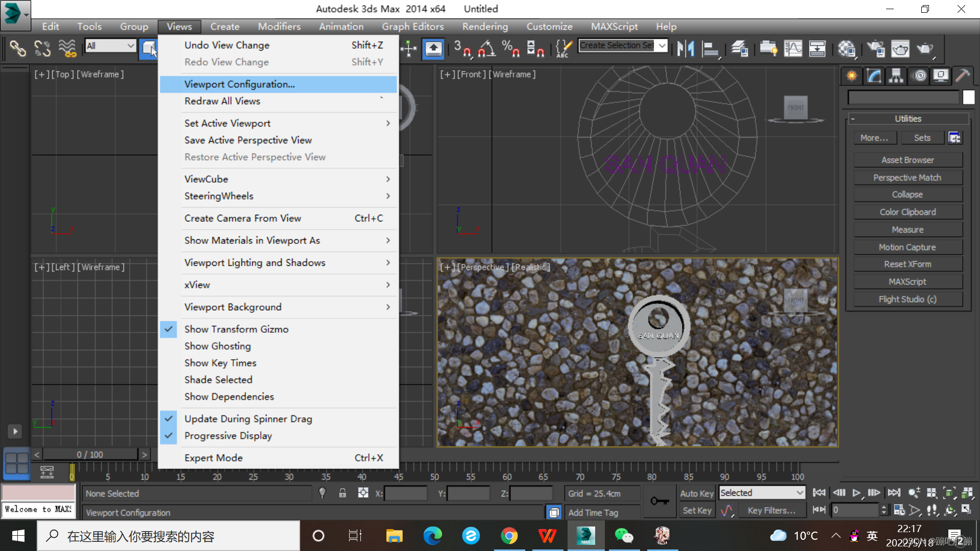The height and width of the screenshot is (551, 980).
Task: Uncheck Update During Spinner Drag
Action: tap(248, 419)
